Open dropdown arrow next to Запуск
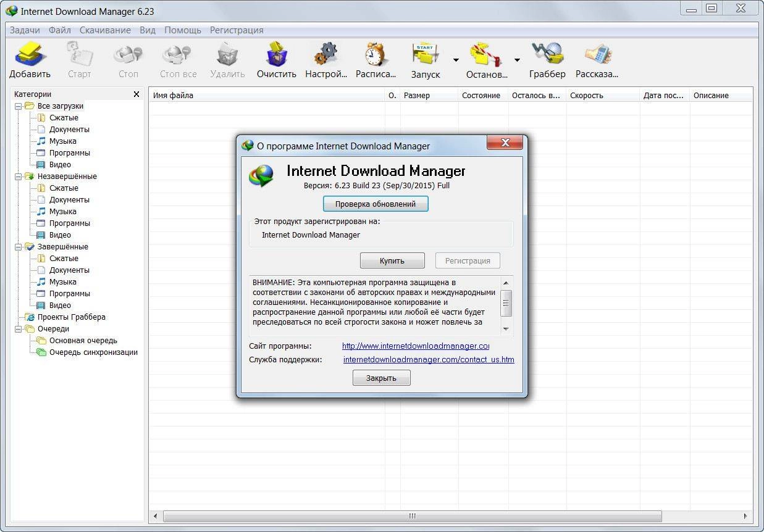Viewport: 764px width, 532px height. coord(456,60)
